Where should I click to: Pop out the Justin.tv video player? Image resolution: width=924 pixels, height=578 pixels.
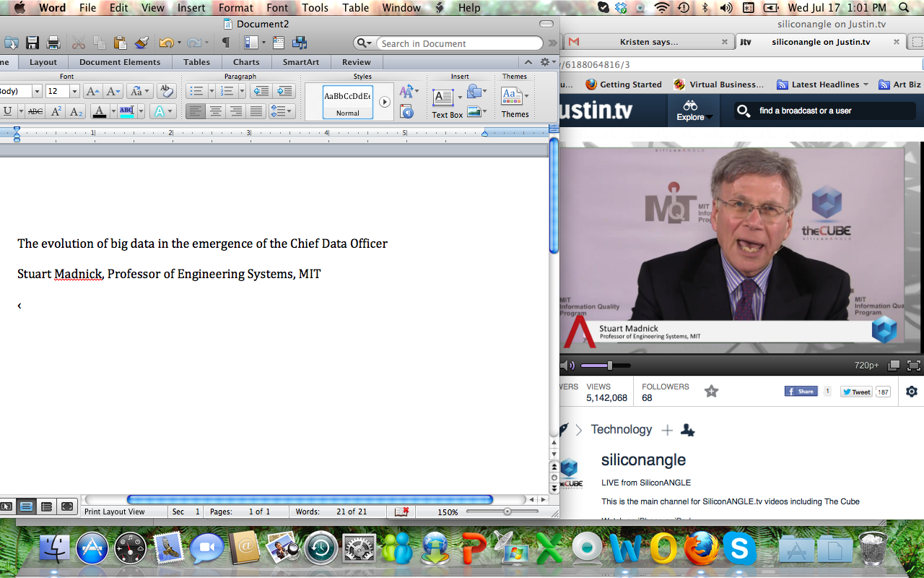pos(894,366)
